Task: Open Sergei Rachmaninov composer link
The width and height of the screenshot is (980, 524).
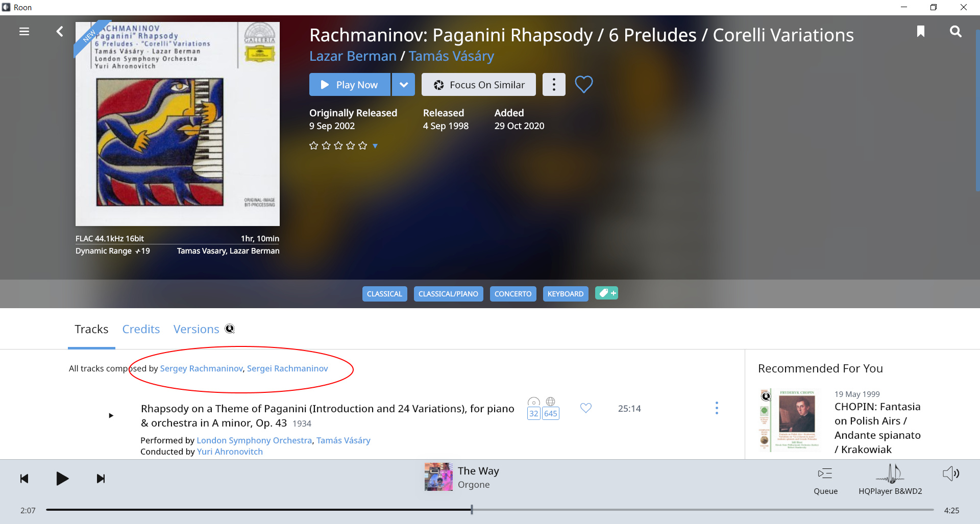Action: point(287,368)
